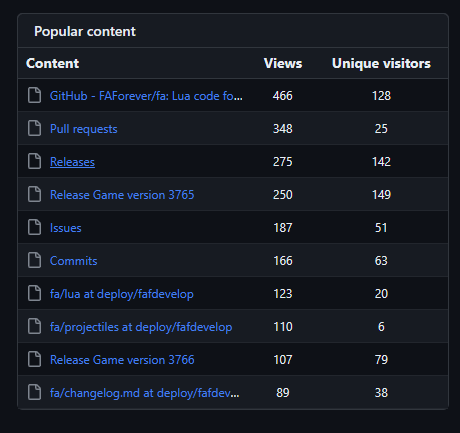This screenshot has width=460, height=433.
Task: Open the fa/changelog.md at deploy link
Action: click(x=144, y=393)
